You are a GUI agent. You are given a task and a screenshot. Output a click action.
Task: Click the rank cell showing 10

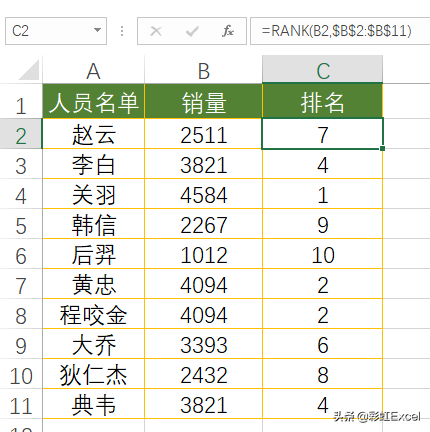323,254
